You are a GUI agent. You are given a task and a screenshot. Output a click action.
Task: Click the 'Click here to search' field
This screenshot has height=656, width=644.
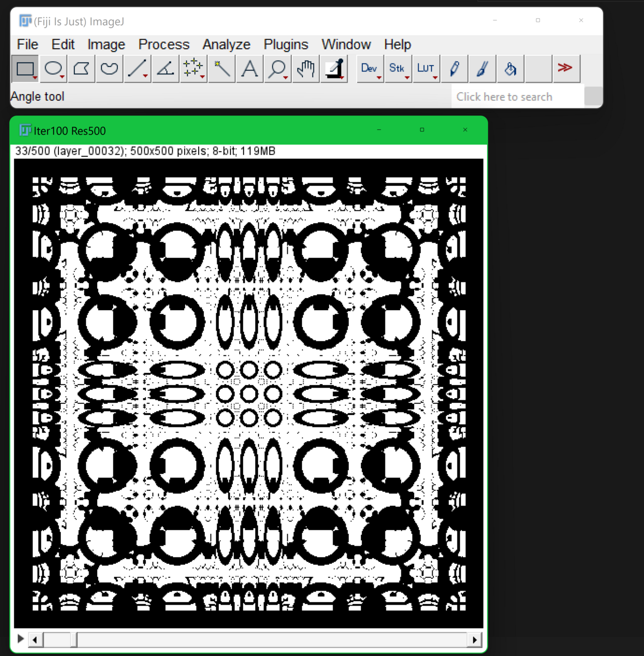click(518, 97)
